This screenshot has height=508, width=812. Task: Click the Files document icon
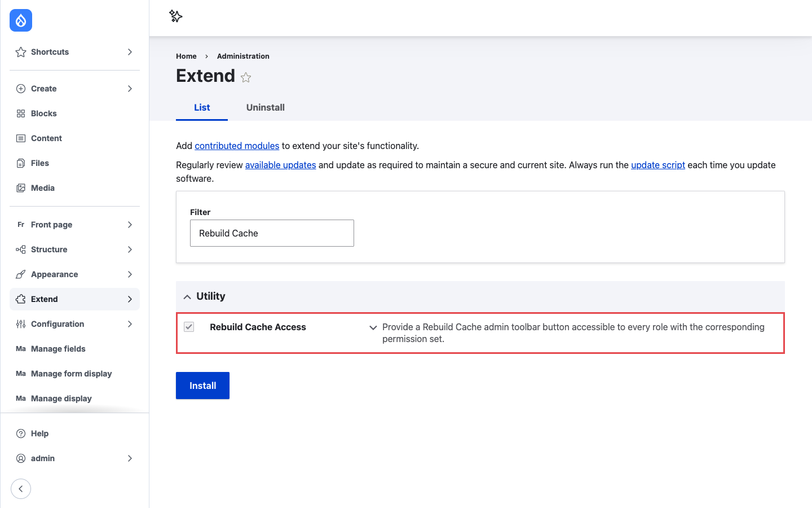21,163
